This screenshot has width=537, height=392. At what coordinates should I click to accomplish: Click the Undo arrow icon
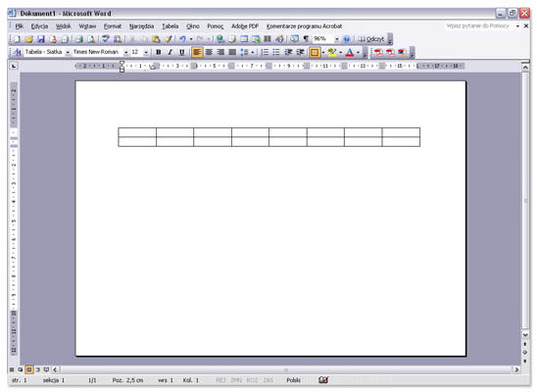(x=182, y=39)
